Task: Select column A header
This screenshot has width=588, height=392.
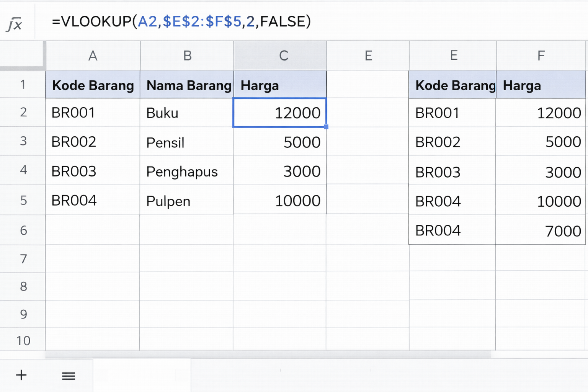Action: [x=93, y=56]
